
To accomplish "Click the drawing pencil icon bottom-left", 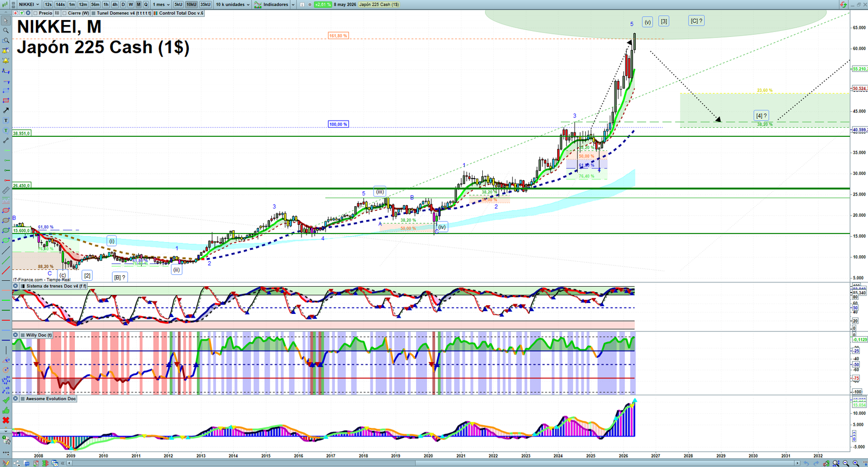I will click(6, 463).
